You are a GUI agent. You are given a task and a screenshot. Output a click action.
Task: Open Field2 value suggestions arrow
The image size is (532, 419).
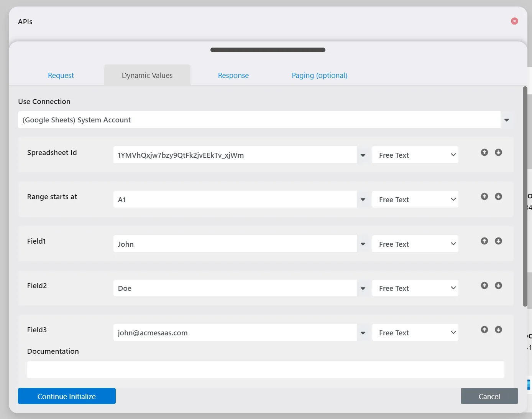(x=363, y=289)
